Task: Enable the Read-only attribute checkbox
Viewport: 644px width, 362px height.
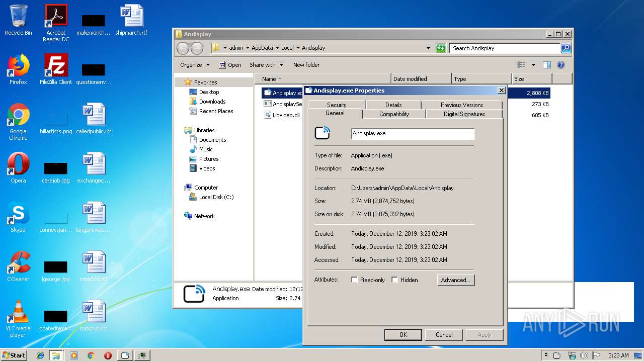Action: coord(355,280)
